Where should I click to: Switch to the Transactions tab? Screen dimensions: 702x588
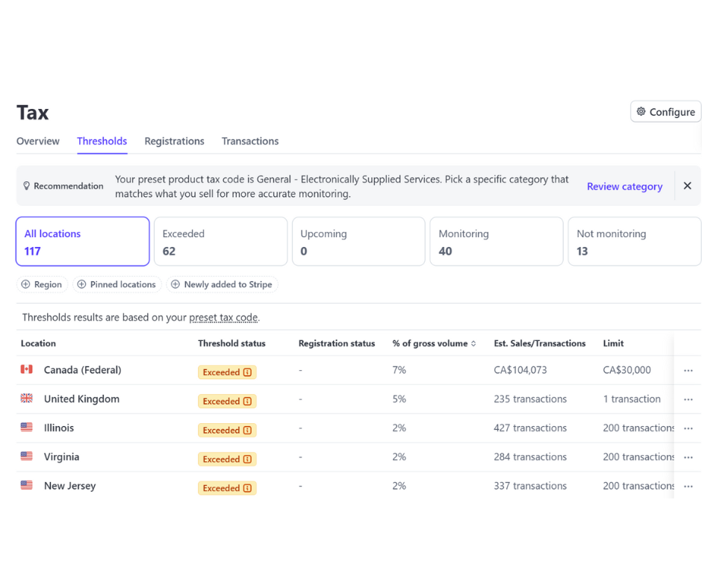250,141
